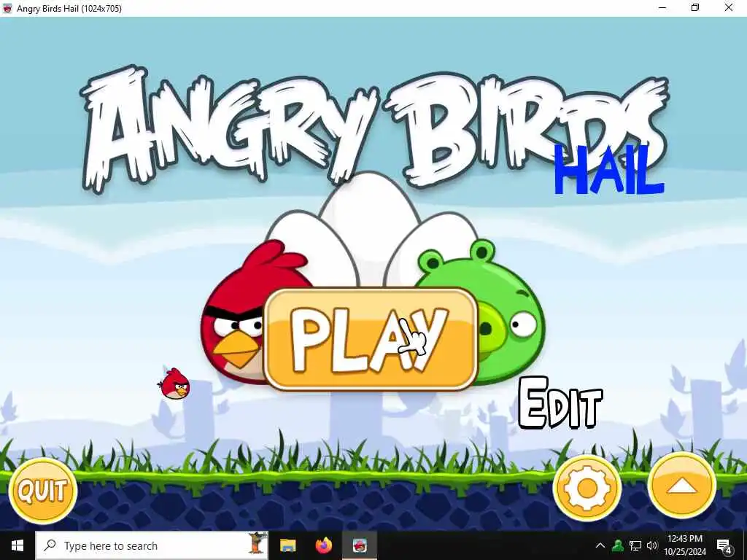Open File Explorer from taskbar
Viewport: 747px width, 560px height.
point(287,545)
